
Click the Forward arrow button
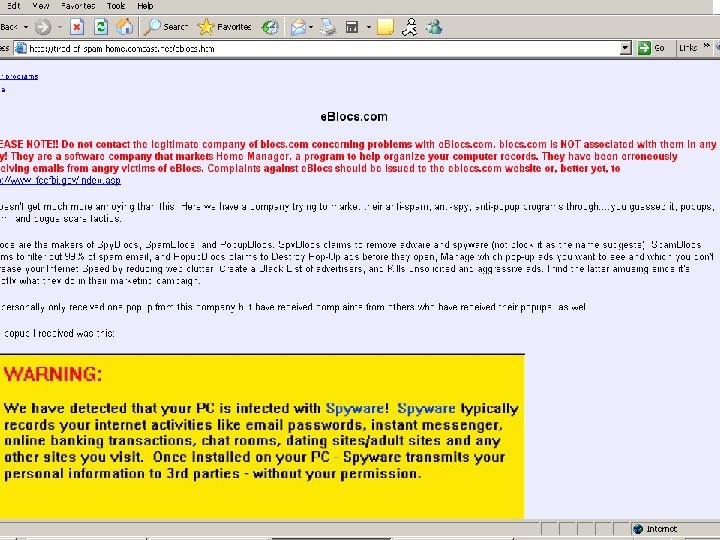(x=43, y=27)
